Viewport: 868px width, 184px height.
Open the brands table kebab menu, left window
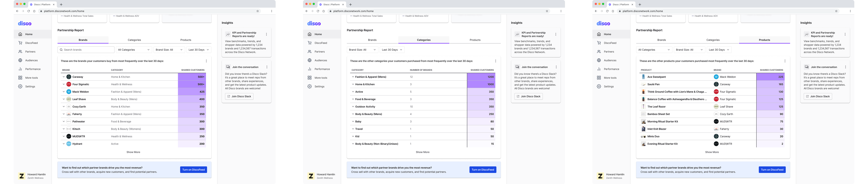click(206, 61)
